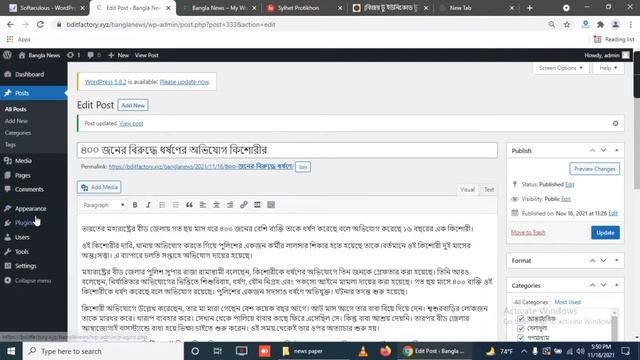Move the Categories box up
The height and width of the screenshot is (360, 640).
pyautogui.click(x=592, y=285)
